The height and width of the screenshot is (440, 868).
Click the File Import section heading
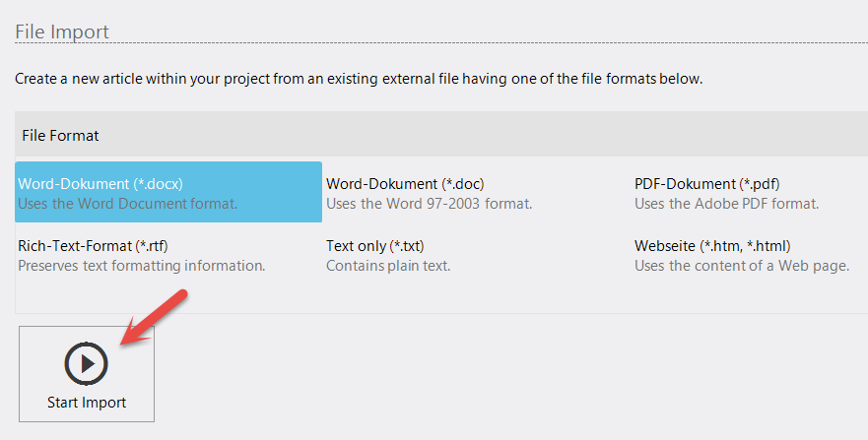coord(62,31)
